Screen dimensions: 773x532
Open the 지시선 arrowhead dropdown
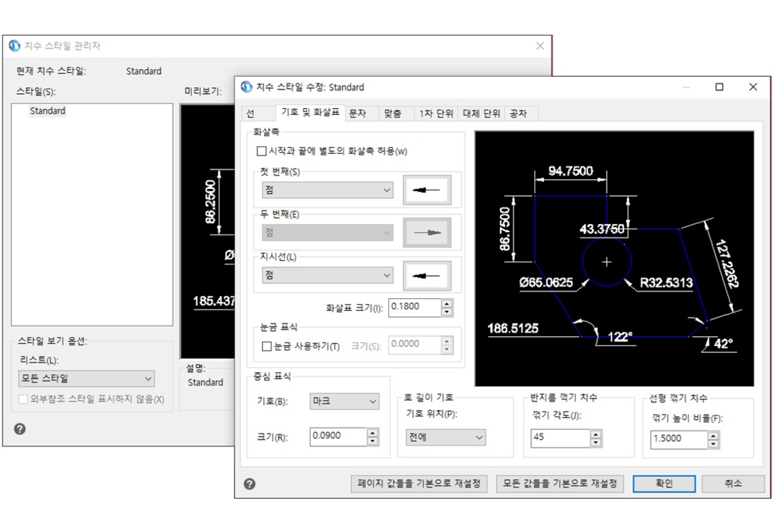point(328,275)
